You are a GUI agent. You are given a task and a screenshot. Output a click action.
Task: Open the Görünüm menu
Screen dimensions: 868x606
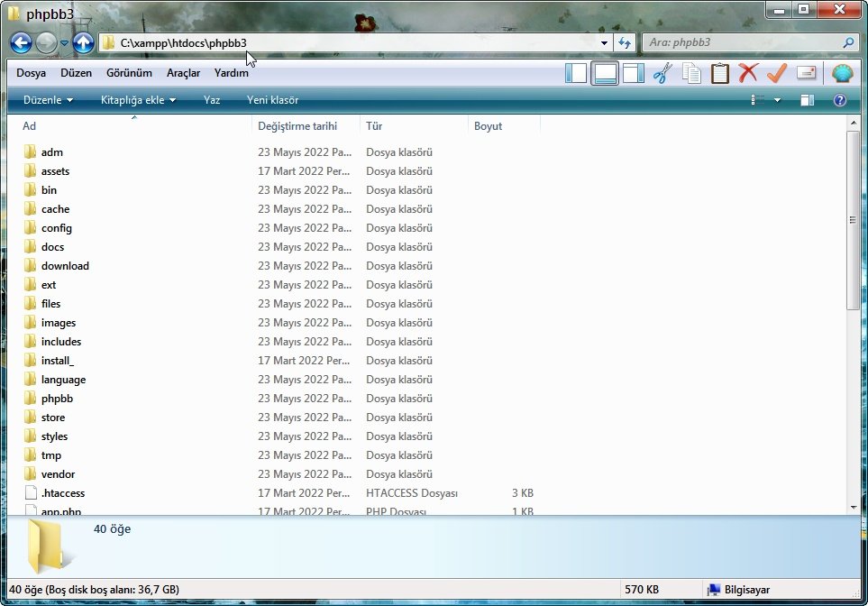coord(129,73)
